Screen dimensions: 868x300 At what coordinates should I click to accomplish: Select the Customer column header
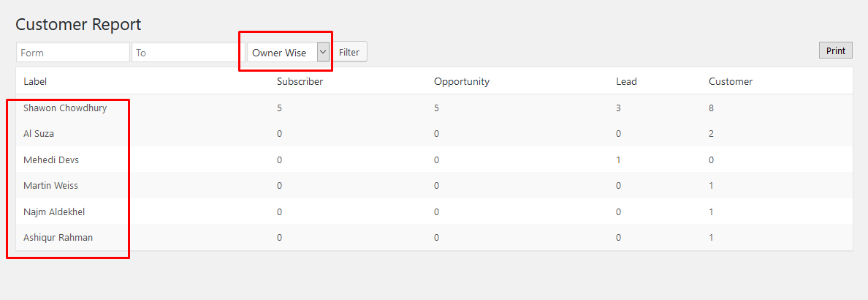pyautogui.click(x=730, y=81)
